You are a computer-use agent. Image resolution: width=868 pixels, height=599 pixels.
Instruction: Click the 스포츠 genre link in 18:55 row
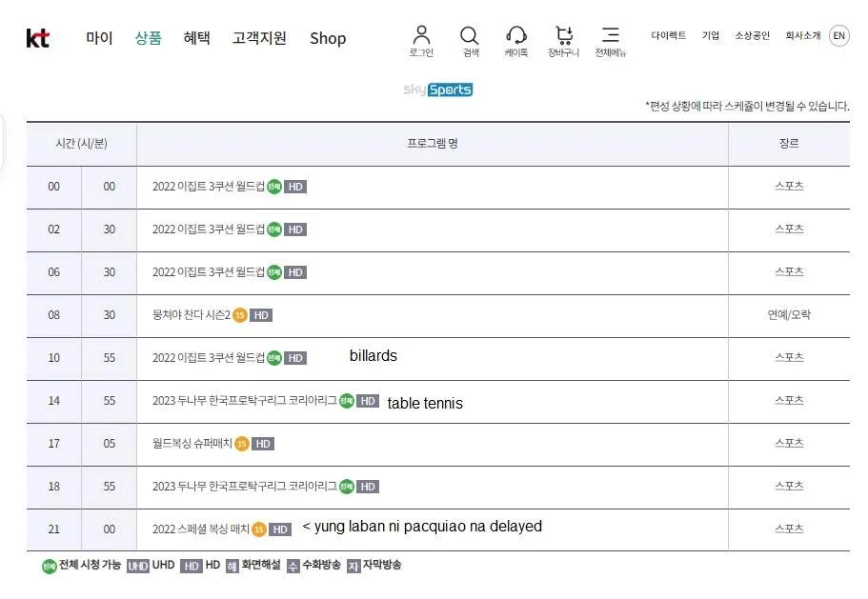tap(789, 486)
